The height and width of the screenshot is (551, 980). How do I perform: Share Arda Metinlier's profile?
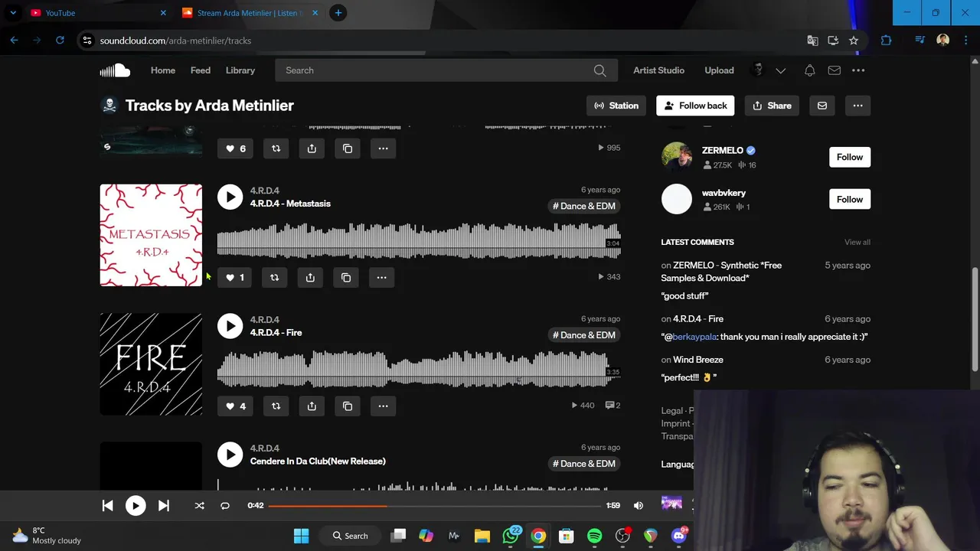point(772,106)
